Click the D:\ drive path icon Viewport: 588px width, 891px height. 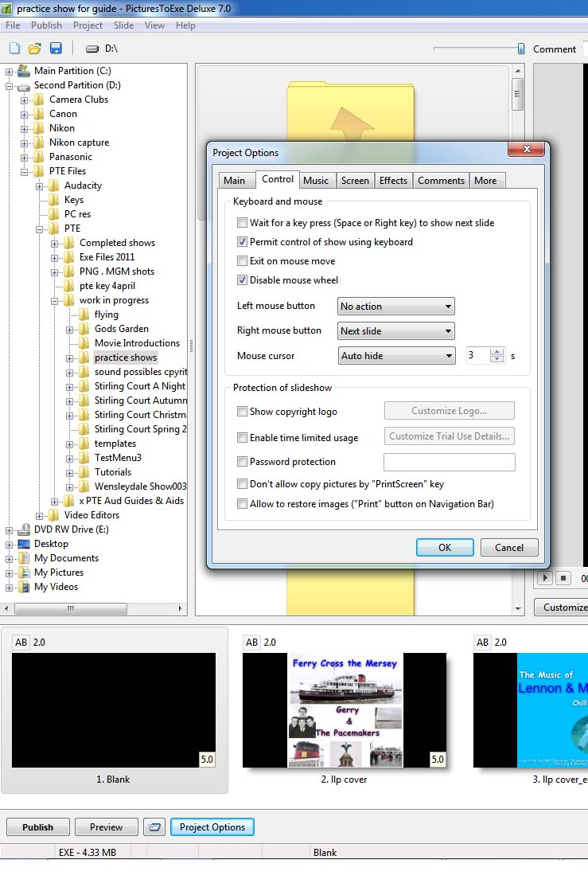[92, 49]
